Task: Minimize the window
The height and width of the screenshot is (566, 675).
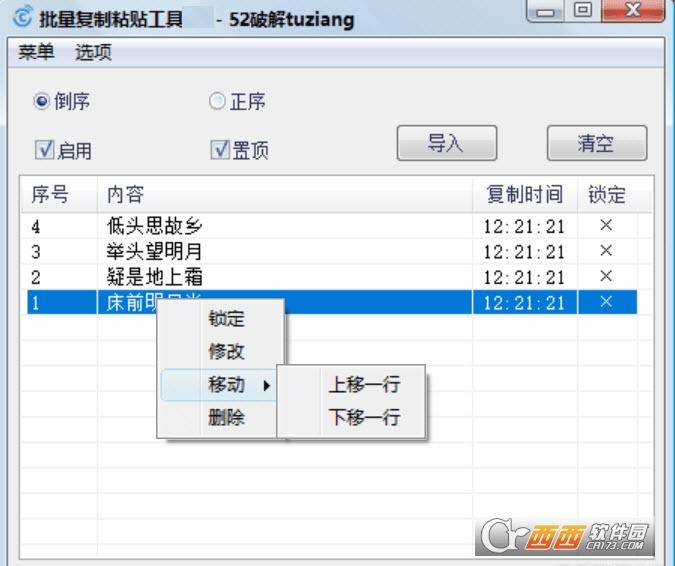Action: click(545, 10)
